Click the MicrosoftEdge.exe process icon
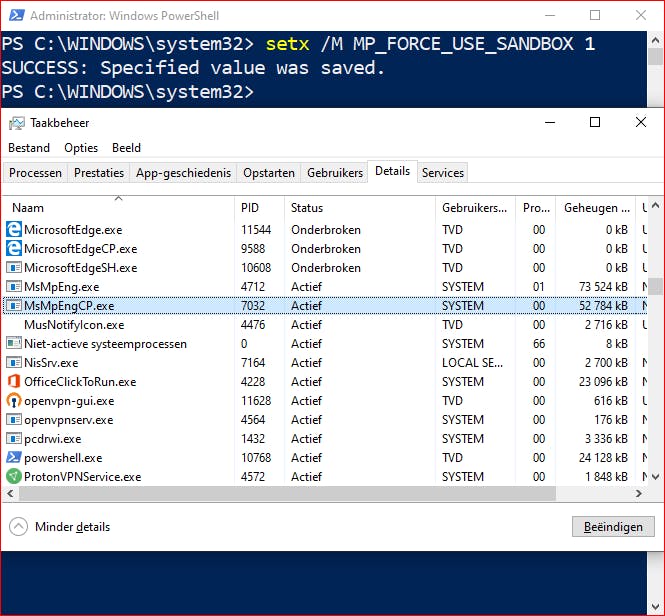This screenshot has height=616, width=665. (14, 230)
